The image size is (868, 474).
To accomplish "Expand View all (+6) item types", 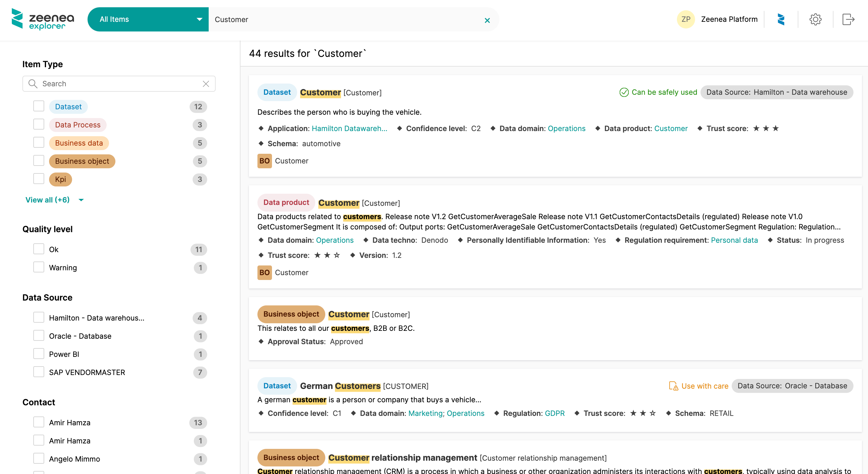I will point(54,200).
